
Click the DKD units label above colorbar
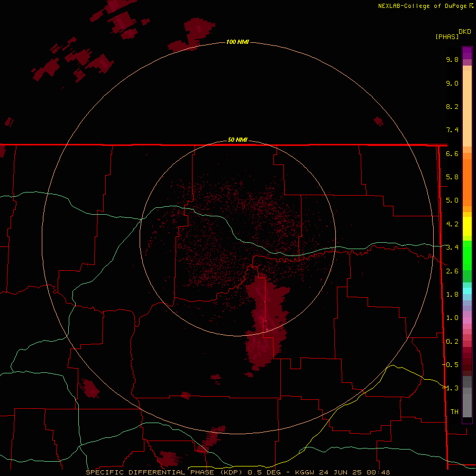(x=465, y=32)
